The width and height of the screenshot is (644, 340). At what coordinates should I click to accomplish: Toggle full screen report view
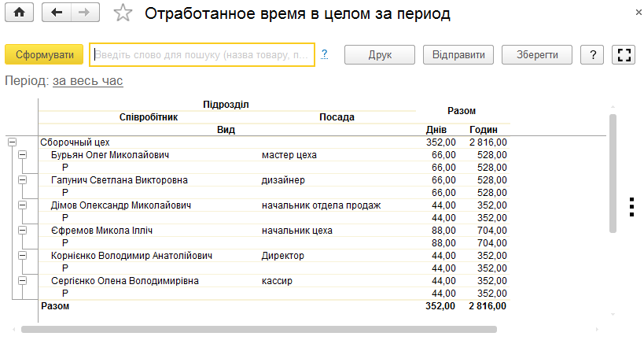point(624,54)
